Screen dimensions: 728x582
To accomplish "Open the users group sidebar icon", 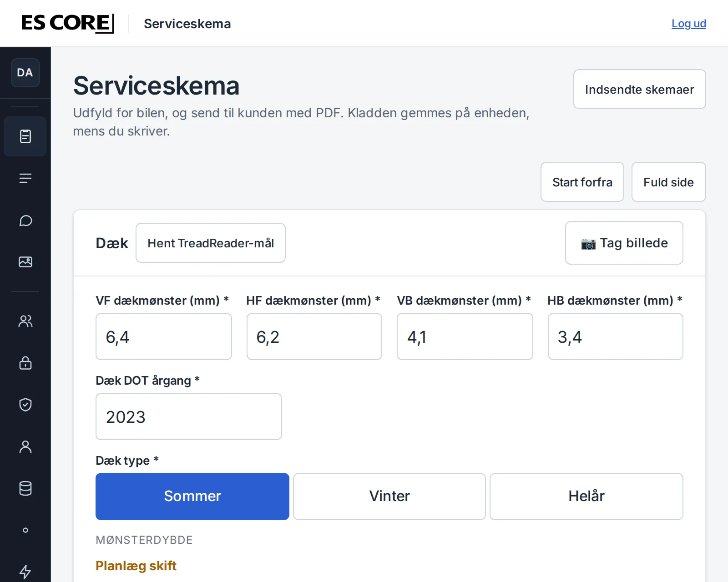I will [x=25, y=321].
